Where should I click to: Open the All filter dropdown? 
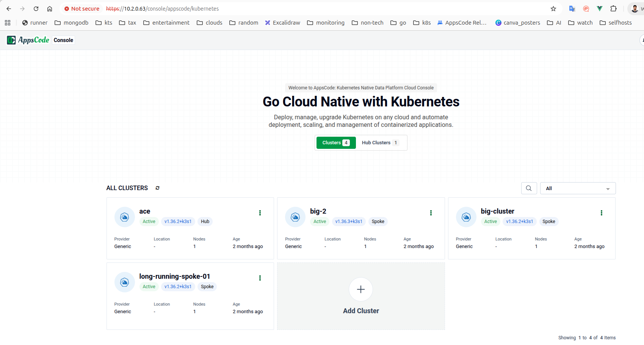(578, 188)
